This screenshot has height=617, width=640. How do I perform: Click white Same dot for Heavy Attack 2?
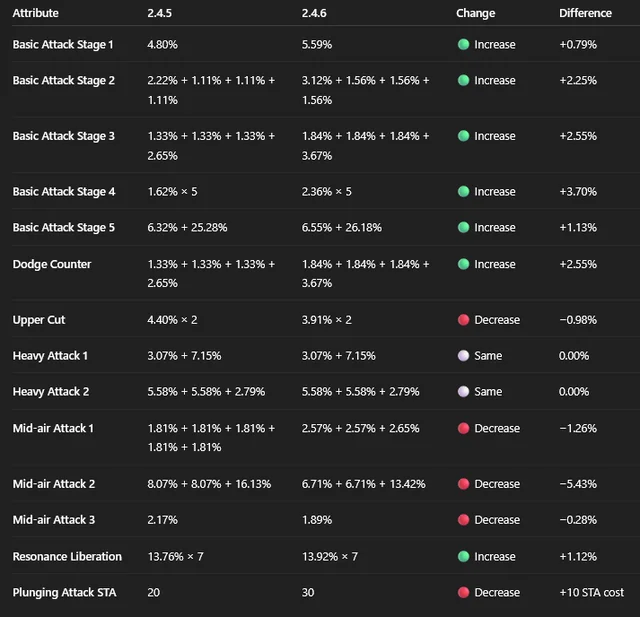click(x=463, y=392)
